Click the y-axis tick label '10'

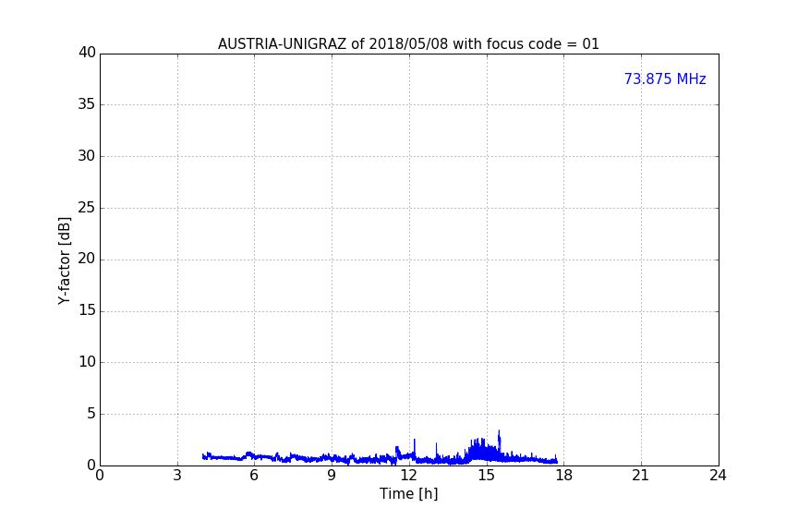point(87,362)
